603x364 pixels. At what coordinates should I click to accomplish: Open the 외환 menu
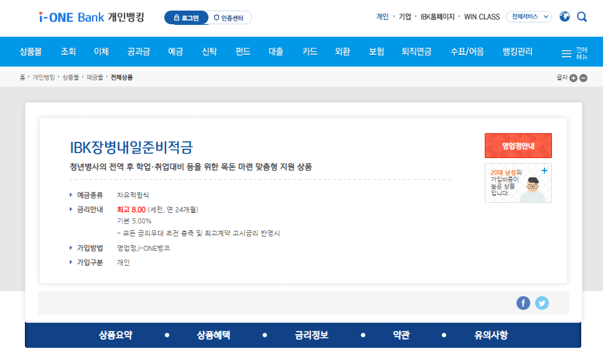(x=342, y=52)
